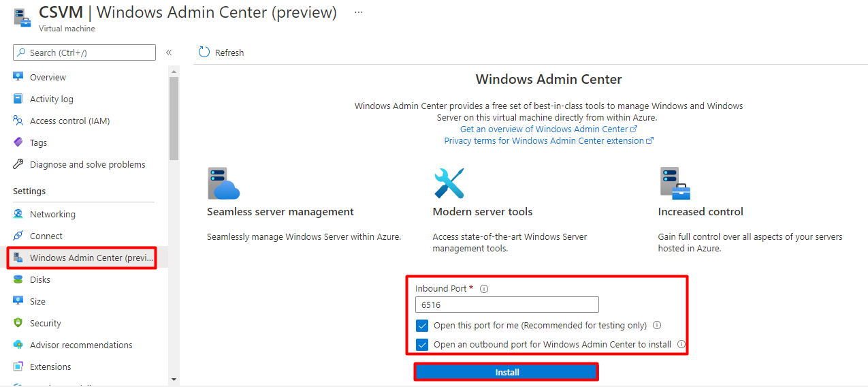Open Privacy terms for Windows Admin Center link
This screenshot has height=387, width=868.
point(548,140)
